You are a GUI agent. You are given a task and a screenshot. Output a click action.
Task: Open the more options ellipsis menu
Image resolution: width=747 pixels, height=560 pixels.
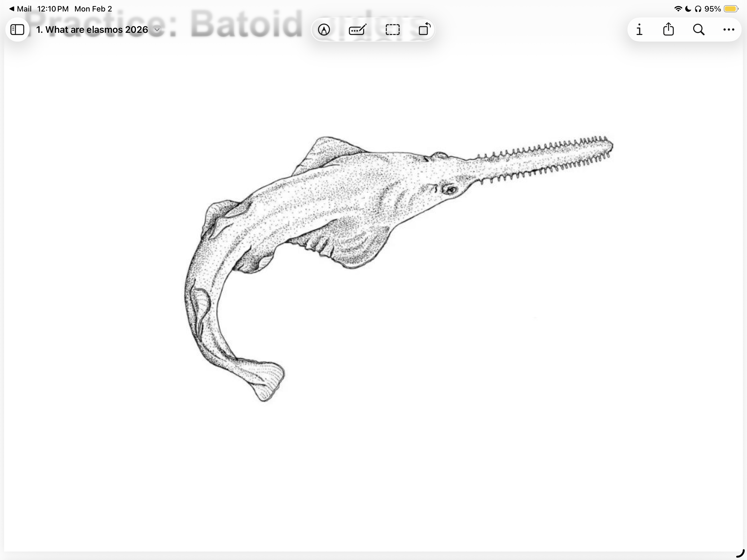tap(728, 30)
